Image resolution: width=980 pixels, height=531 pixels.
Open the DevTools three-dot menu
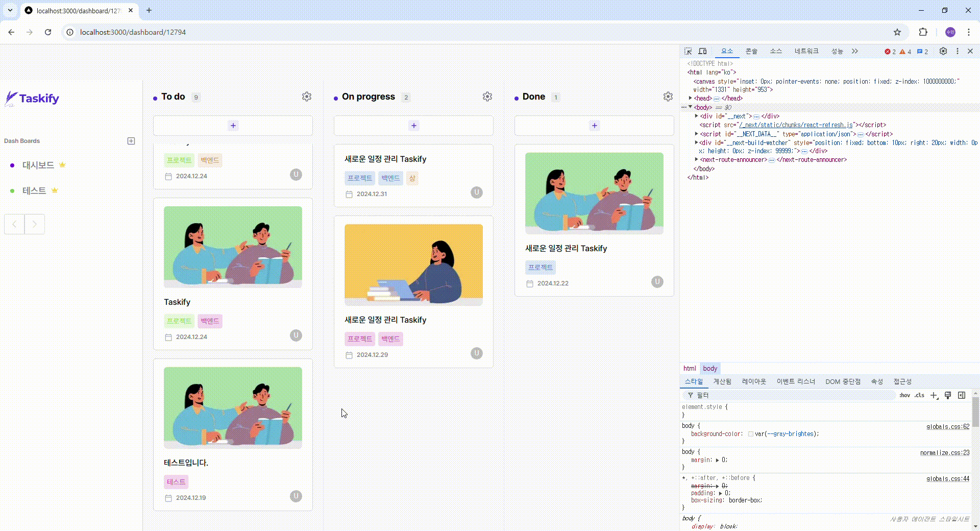point(958,52)
